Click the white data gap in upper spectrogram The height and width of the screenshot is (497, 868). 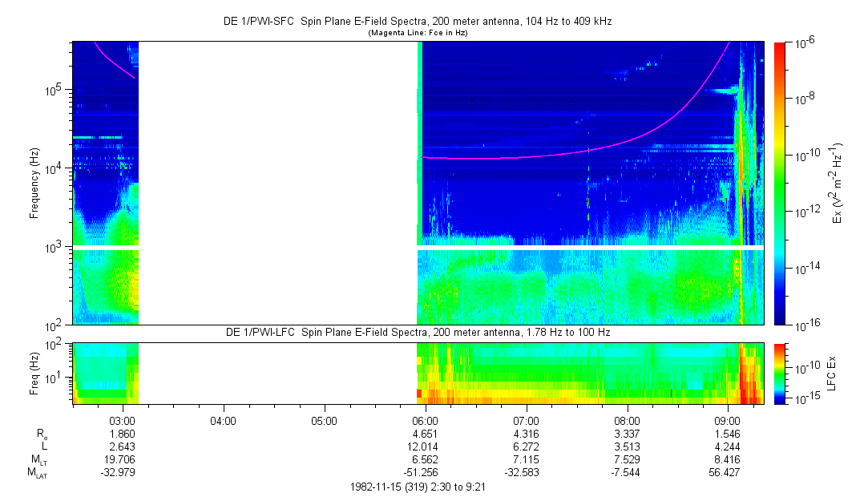point(277,183)
